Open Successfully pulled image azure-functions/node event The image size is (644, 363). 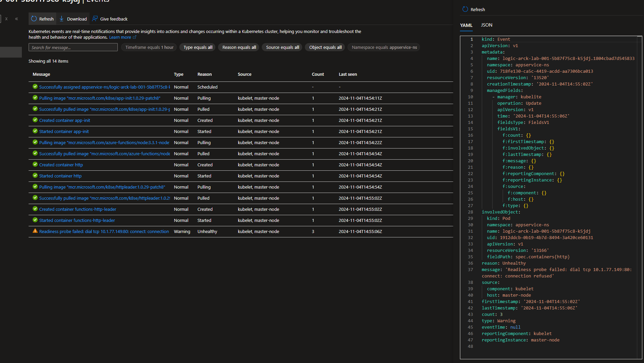[105, 154]
